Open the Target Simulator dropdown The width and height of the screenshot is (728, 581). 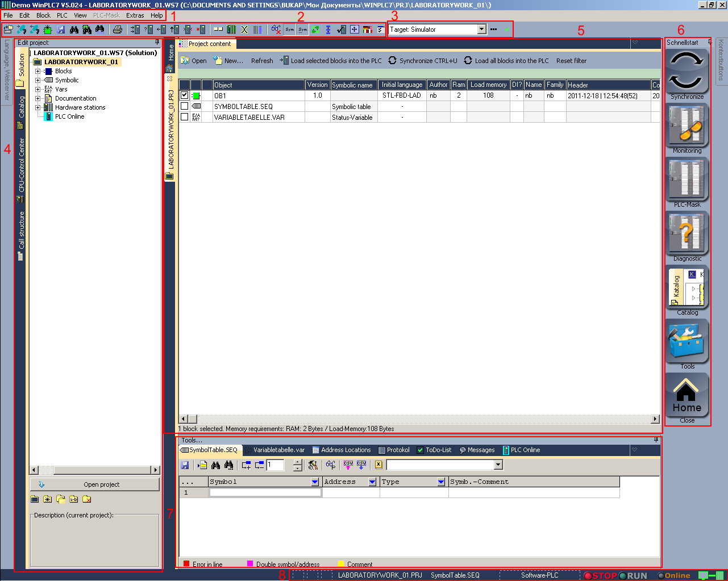tap(481, 30)
